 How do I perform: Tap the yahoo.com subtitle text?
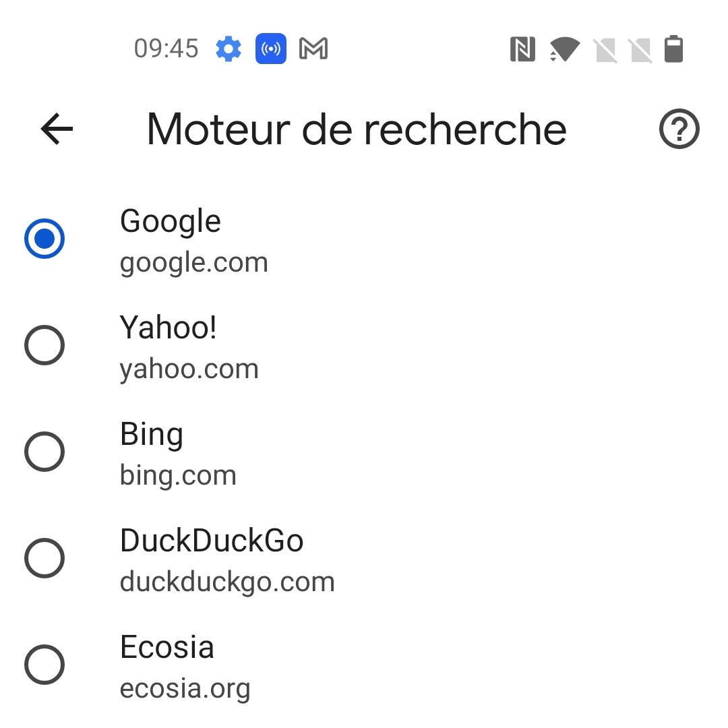click(x=189, y=369)
